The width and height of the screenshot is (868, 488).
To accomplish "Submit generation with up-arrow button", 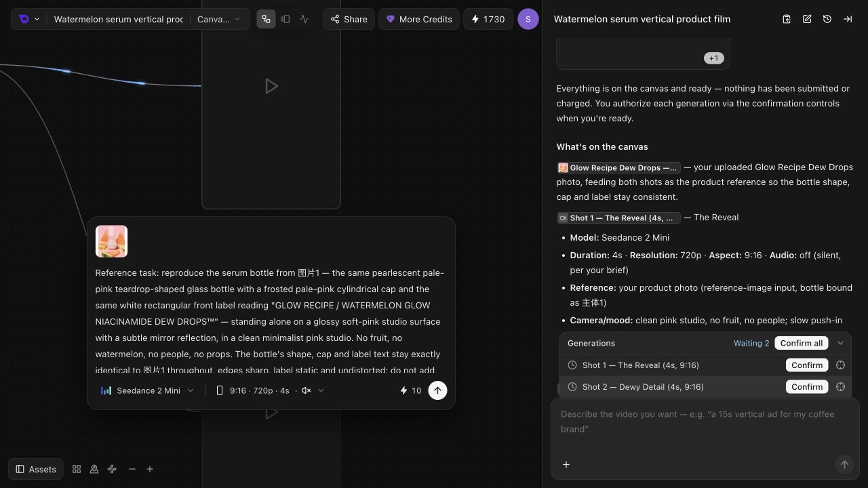I will (437, 390).
